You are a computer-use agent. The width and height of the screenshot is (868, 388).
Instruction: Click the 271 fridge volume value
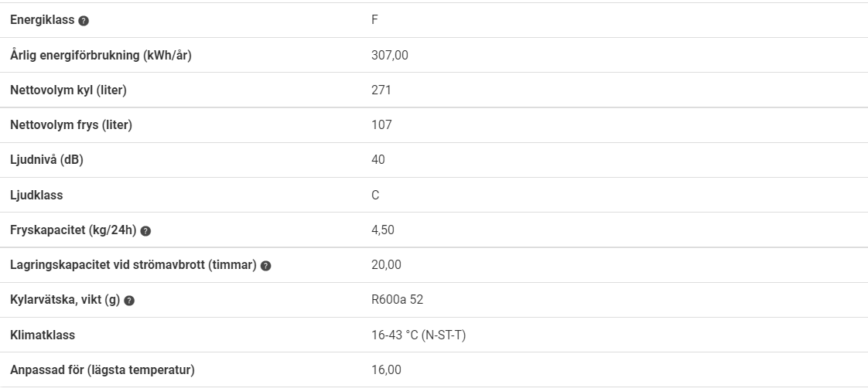(381, 90)
